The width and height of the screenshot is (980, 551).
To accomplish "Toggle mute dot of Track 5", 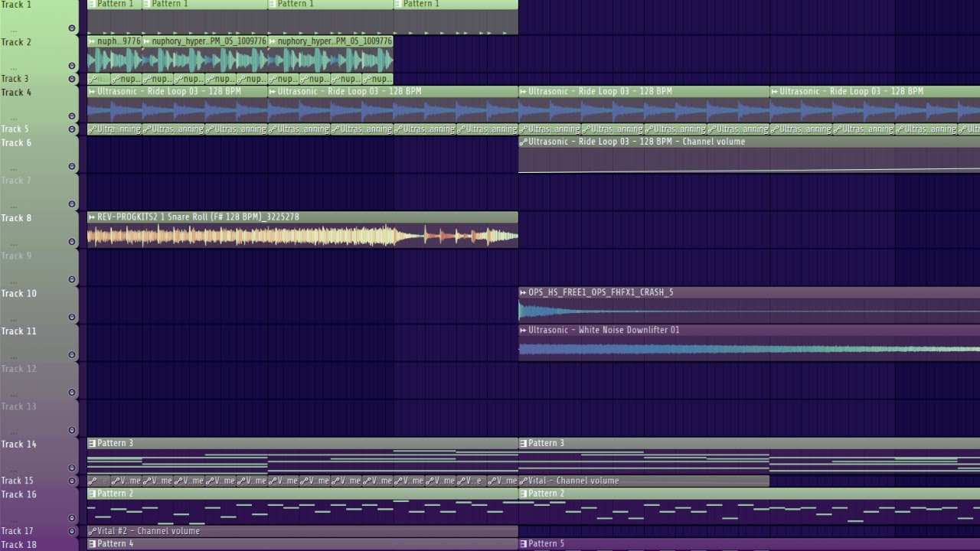I will click(72, 129).
